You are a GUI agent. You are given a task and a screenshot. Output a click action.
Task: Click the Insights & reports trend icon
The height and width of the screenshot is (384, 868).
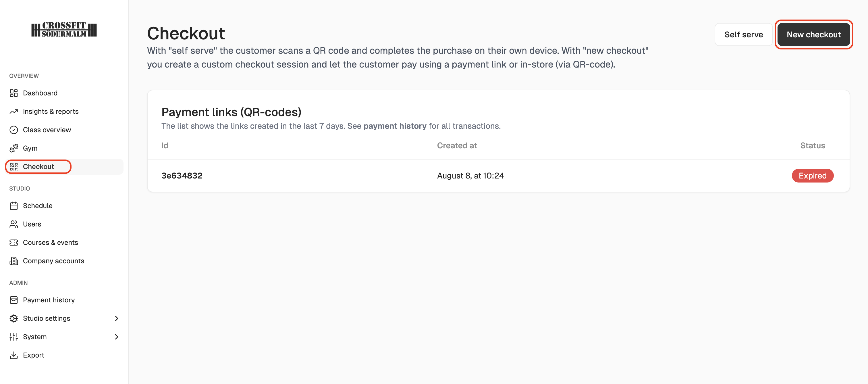(x=14, y=112)
